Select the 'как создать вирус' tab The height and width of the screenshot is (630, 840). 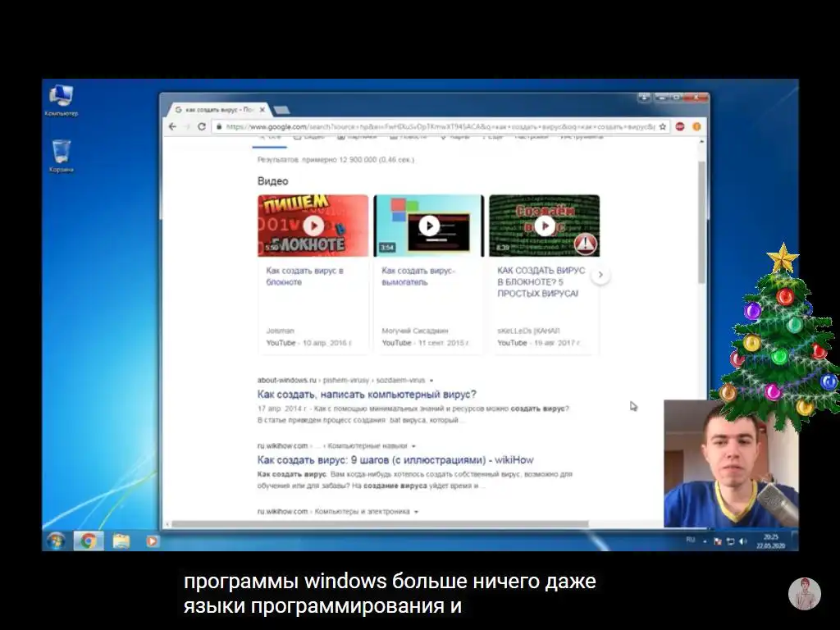[220, 110]
